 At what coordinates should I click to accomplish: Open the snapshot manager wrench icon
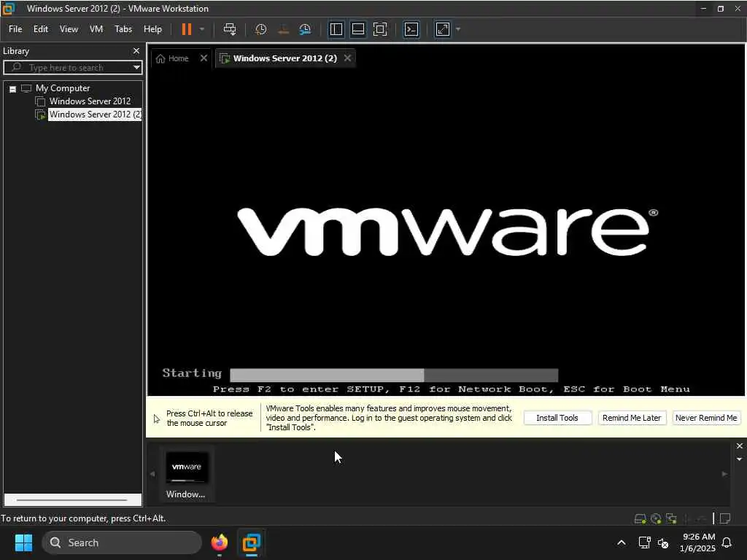tap(305, 29)
